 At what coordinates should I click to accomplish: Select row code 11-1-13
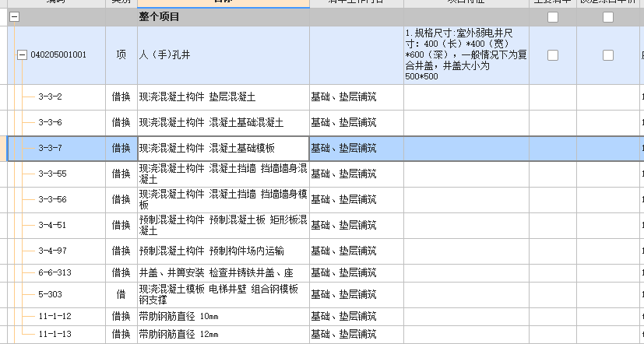(55, 334)
